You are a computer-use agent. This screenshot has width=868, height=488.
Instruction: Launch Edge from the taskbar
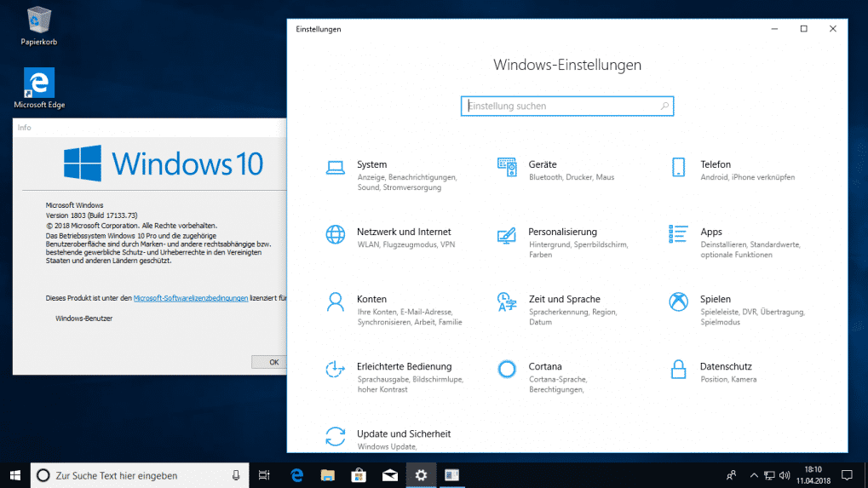click(296, 475)
